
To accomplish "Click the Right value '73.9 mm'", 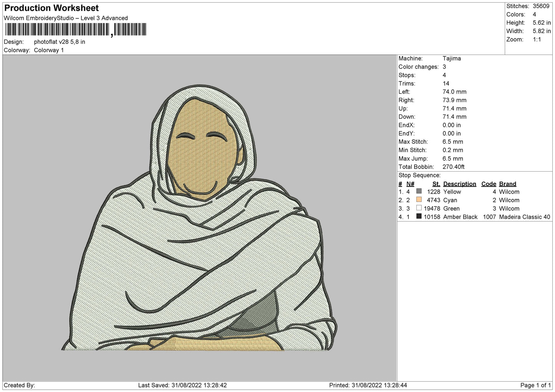I will [454, 100].
